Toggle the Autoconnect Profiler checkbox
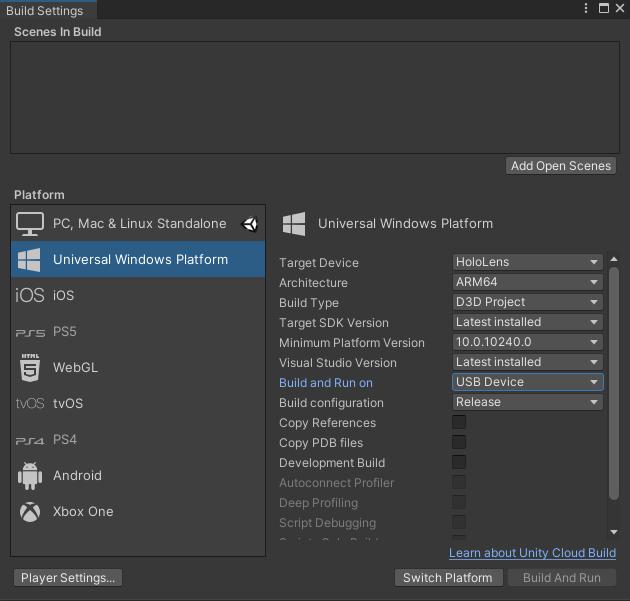The image size is (630, 601). click(459, 482)
